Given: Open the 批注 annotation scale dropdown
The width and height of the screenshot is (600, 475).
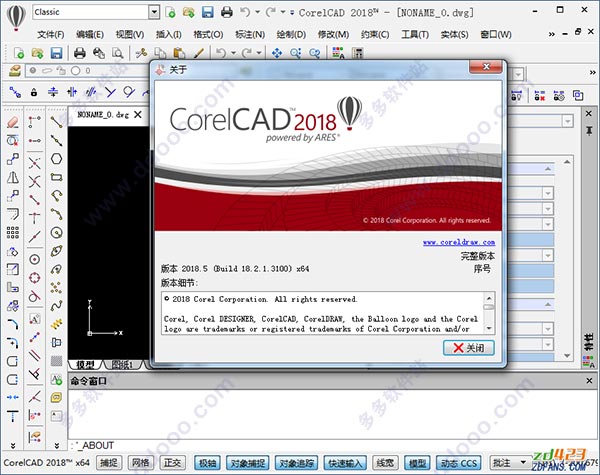Looking at the screenshot, I should coord(523,463).
